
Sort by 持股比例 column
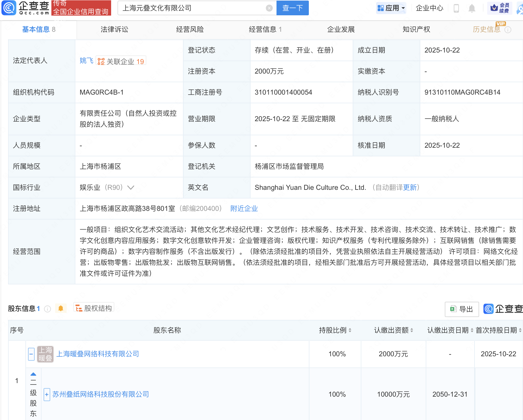(335, 330)
